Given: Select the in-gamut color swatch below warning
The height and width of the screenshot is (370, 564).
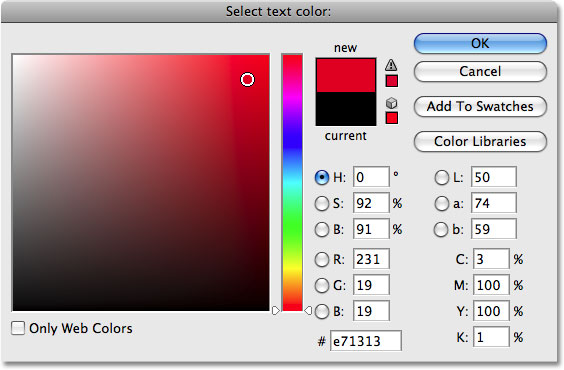Looking at the screenshot, I should 392,81.
